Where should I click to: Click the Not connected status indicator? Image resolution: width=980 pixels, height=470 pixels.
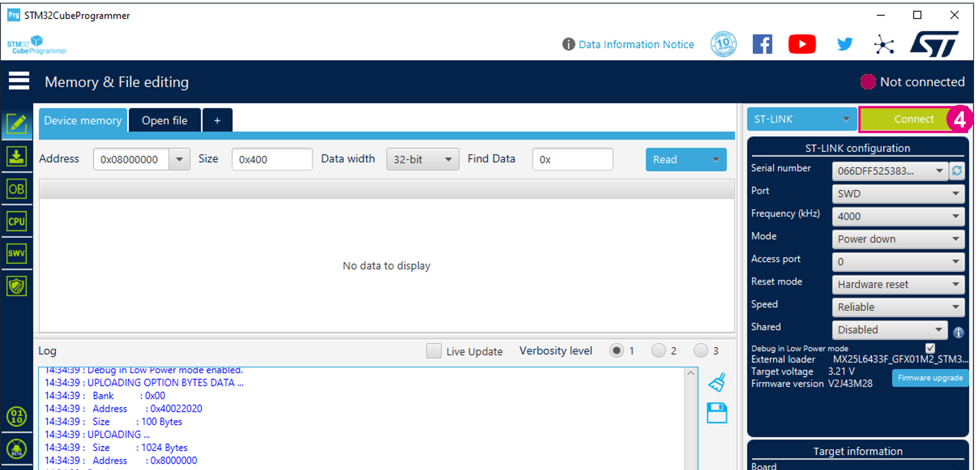coord(912,82)
